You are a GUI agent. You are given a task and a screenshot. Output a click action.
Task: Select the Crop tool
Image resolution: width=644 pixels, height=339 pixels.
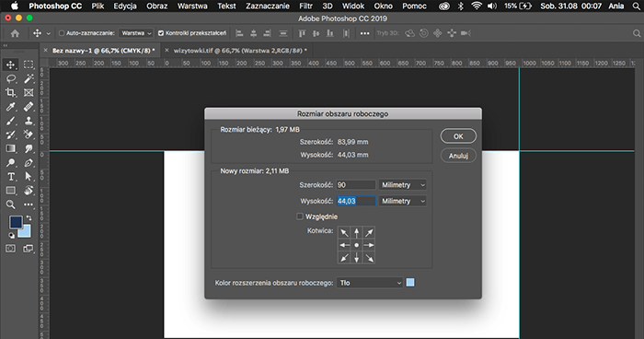[x=10, y=92]
